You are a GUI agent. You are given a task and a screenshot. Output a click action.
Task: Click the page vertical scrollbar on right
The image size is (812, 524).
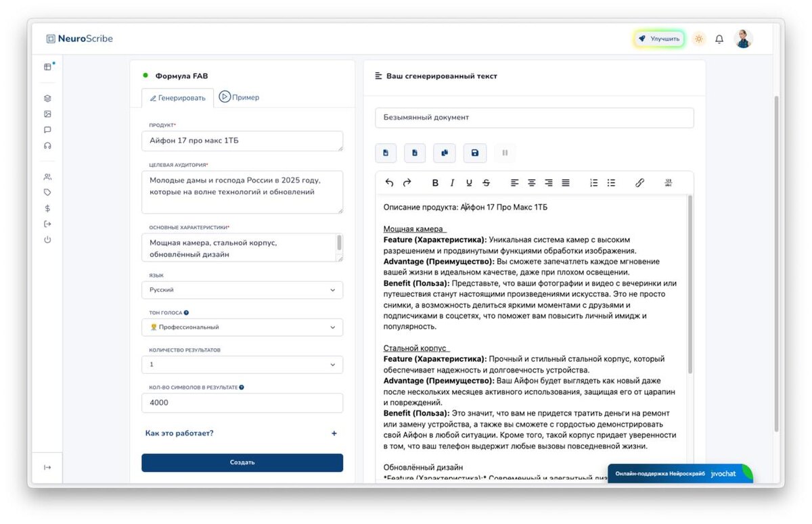[777, 264]
